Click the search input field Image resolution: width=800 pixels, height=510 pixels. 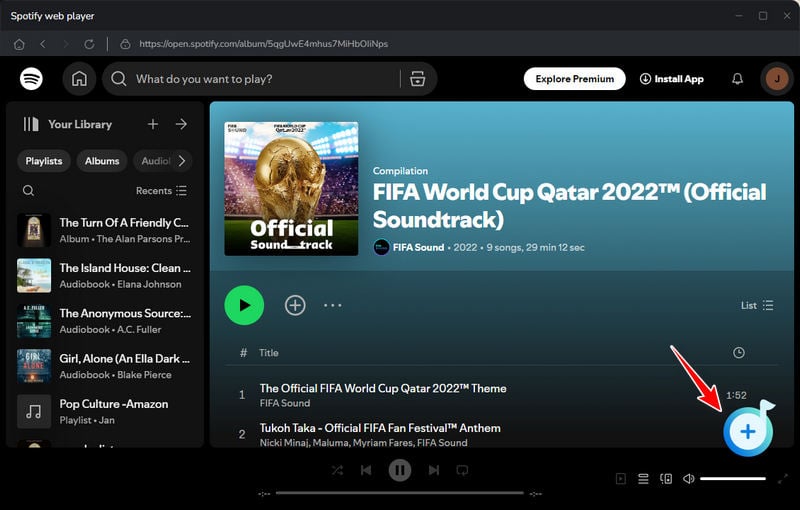point(265,79)
